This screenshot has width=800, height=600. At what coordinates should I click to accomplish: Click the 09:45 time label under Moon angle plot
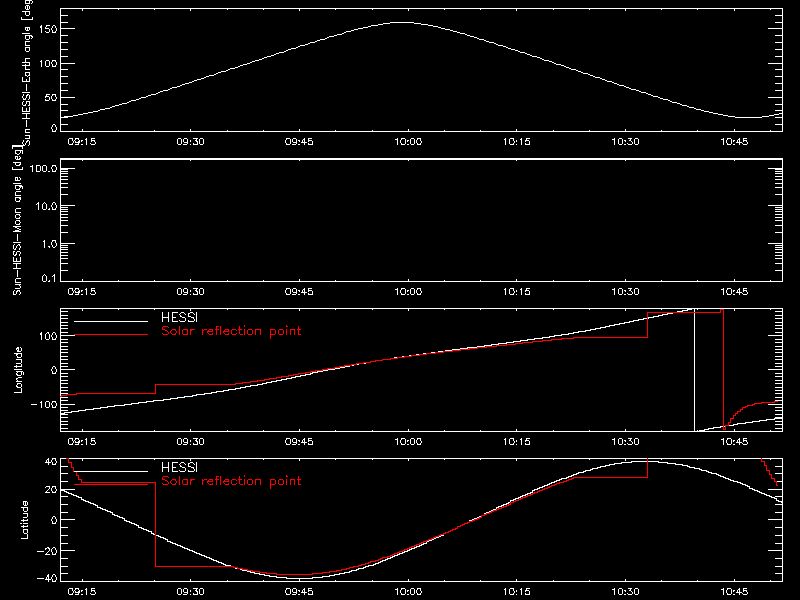[x=299, y=292]
